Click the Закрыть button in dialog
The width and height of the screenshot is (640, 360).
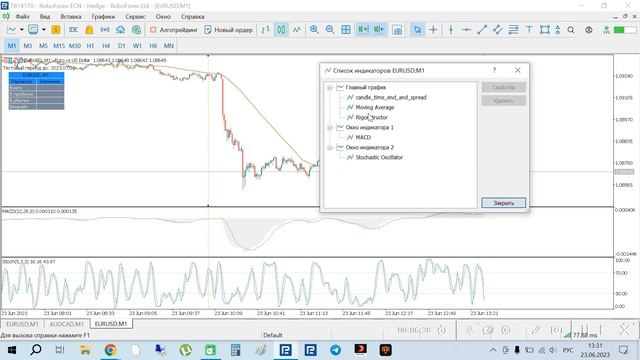click(x=504, y=203)
